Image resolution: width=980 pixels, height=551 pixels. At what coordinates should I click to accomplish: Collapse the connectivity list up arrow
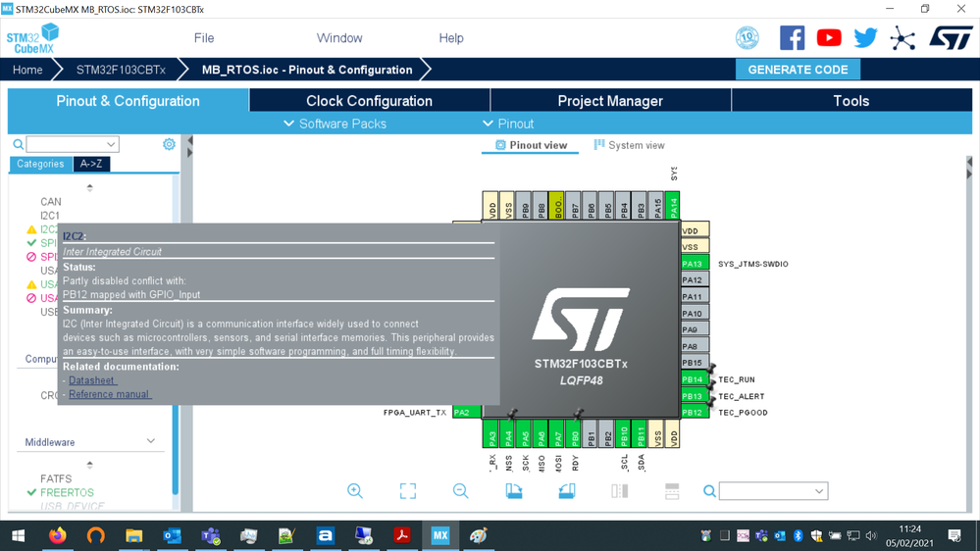click(90, 187)
